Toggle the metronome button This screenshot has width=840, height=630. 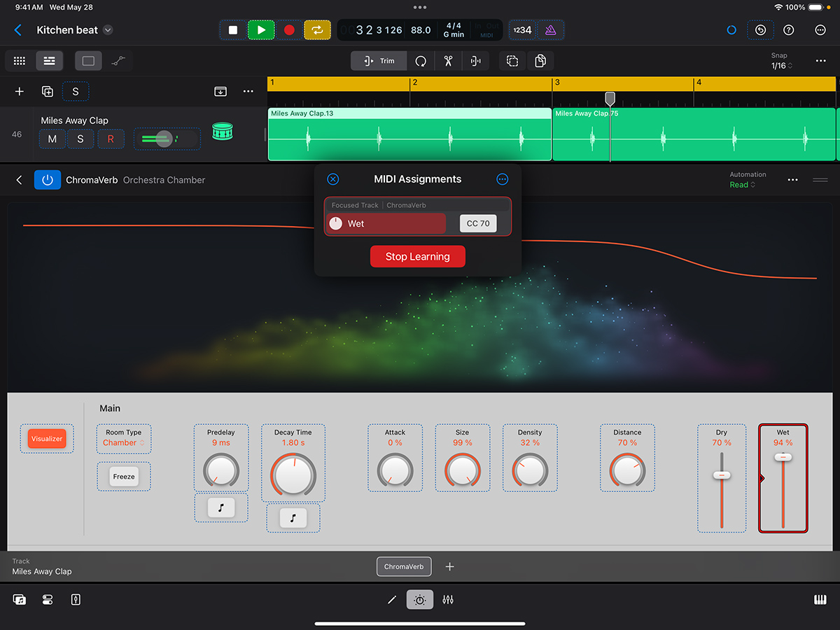point(550,30)
